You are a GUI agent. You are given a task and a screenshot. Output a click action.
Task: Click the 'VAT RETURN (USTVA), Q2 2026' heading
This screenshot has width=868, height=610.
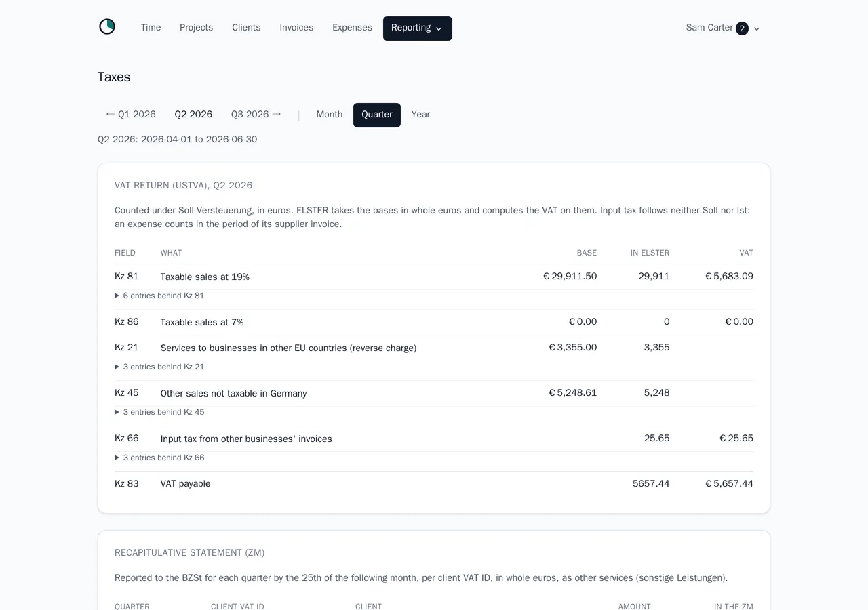coord(183,186)
